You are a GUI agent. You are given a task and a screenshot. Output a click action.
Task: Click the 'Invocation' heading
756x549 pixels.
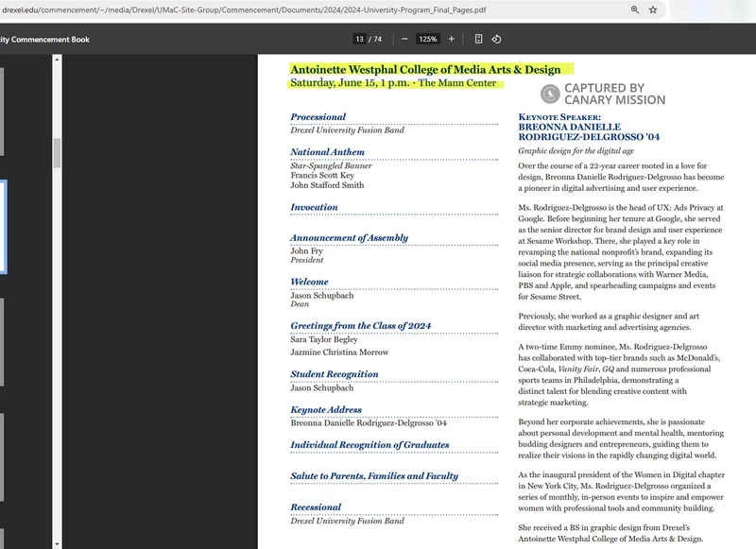tap(314, 207)
